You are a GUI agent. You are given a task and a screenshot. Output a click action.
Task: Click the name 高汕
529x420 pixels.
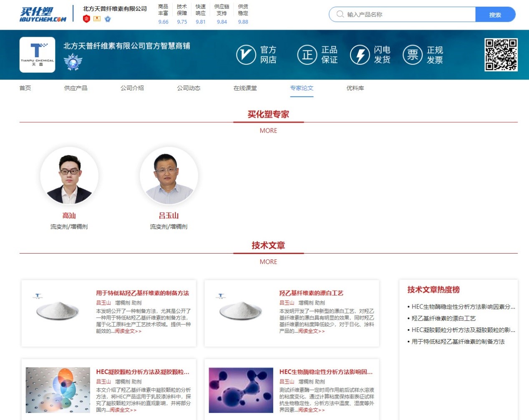[x=69, y=216]
